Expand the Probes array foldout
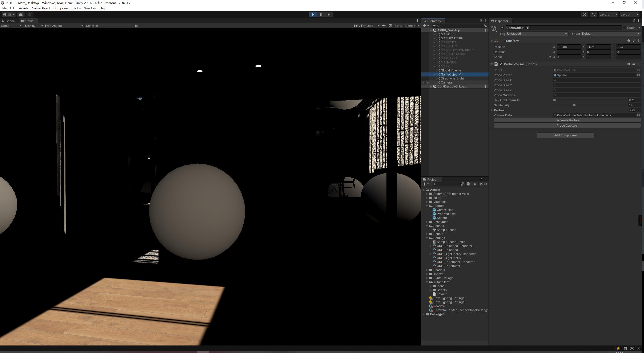The width and height of the screenshot is (644, 353). tap(492, 110)
